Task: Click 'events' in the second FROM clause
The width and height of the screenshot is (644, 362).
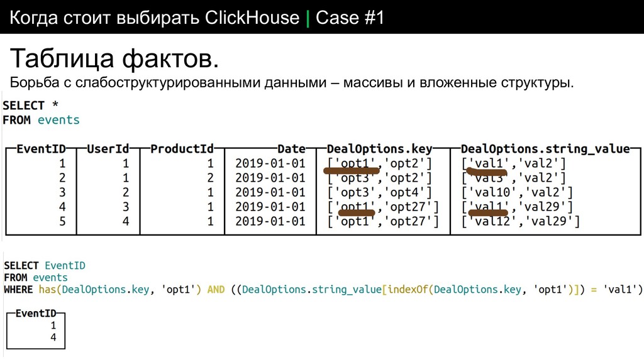Action: tap(50, 277)
